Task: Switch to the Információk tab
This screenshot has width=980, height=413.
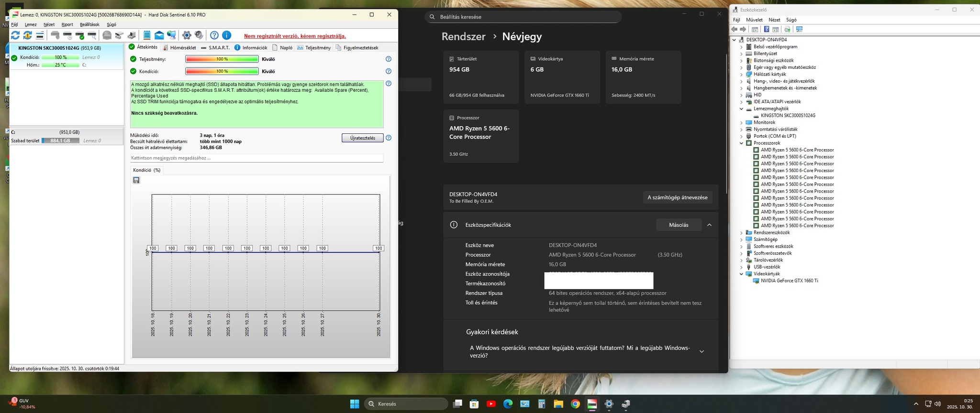Action: tap(251, 47)
